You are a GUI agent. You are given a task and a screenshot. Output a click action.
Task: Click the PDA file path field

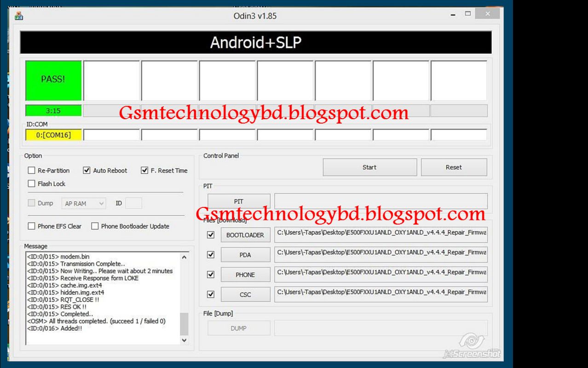pyautogui.click(x=381, y=254)
